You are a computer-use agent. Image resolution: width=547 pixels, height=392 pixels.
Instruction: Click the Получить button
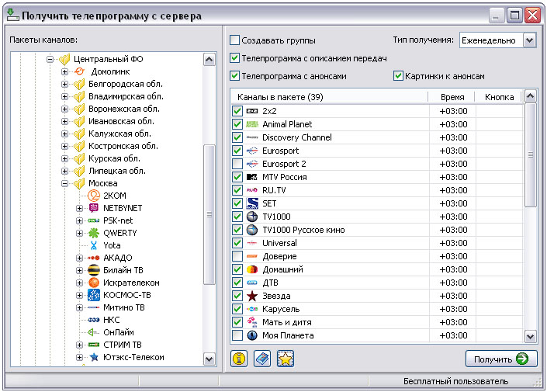click(x=501, y=359)
